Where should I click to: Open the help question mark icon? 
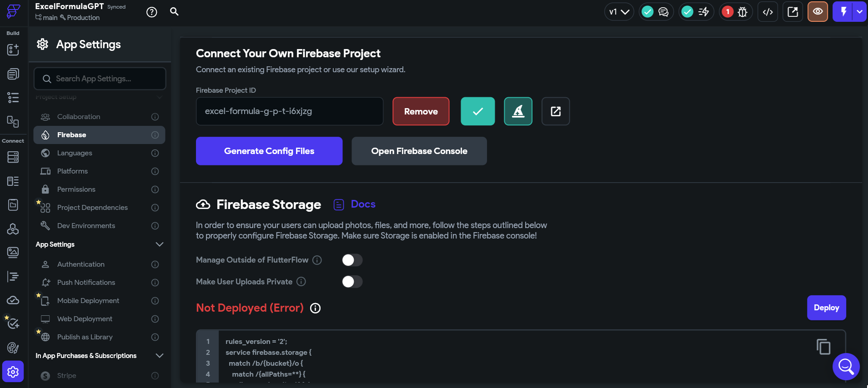152,12
